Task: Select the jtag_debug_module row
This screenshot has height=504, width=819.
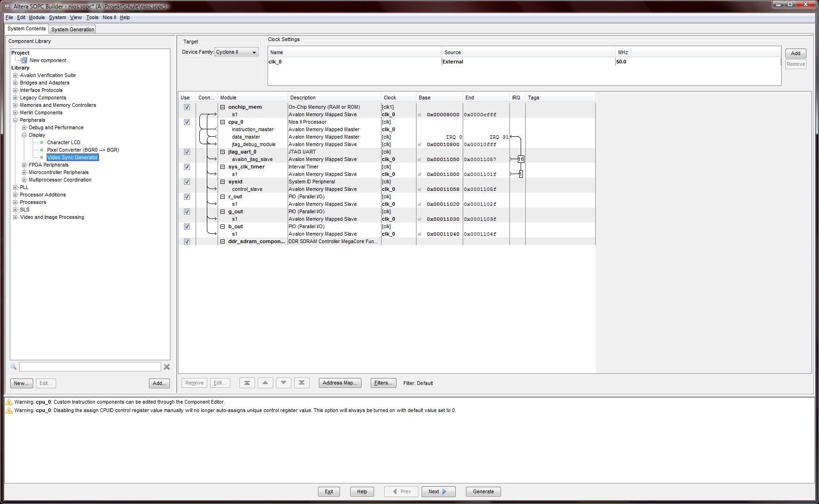Action: tap(387, 144)
